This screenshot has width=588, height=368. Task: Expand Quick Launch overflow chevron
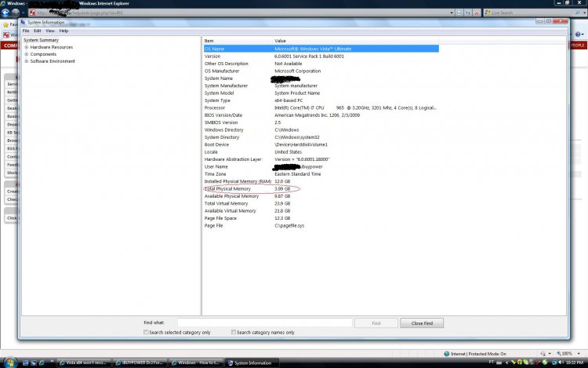coord(52,362)
